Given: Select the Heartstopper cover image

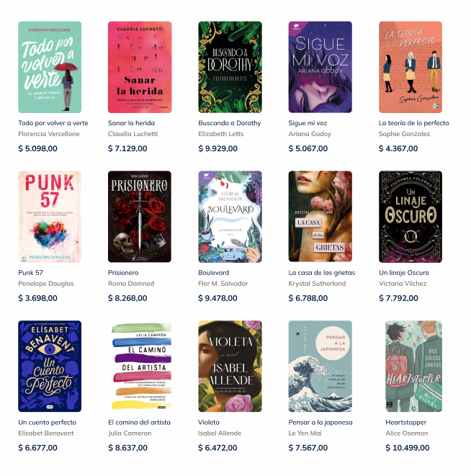Looking at the screenshot, I should 413,366.
